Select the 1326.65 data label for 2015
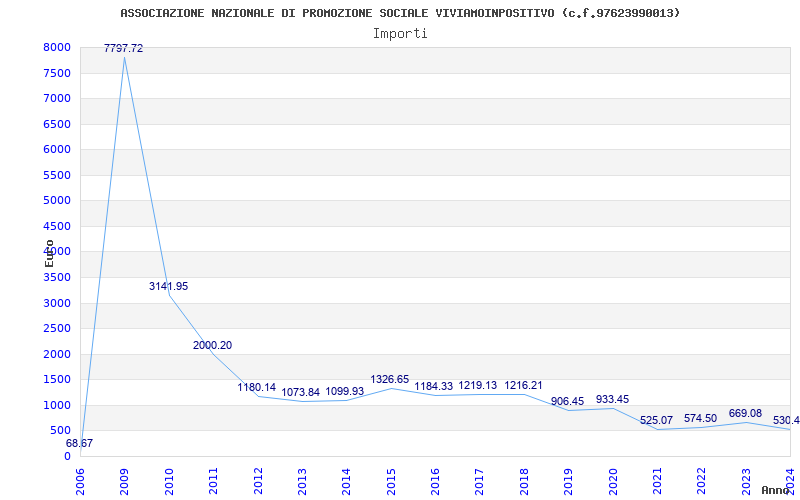 [390, 380]
